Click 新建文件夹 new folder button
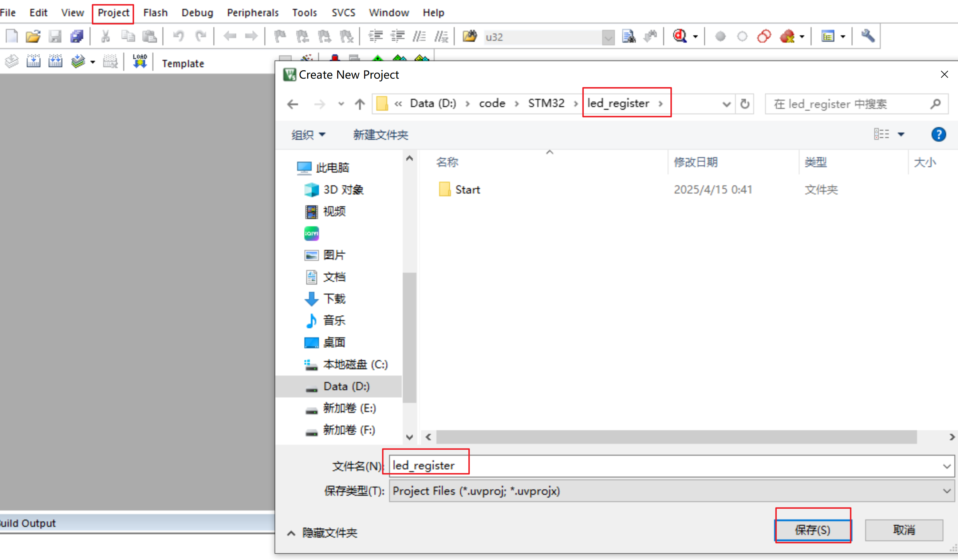Screen dimensions: 958x560 (381, 135)
